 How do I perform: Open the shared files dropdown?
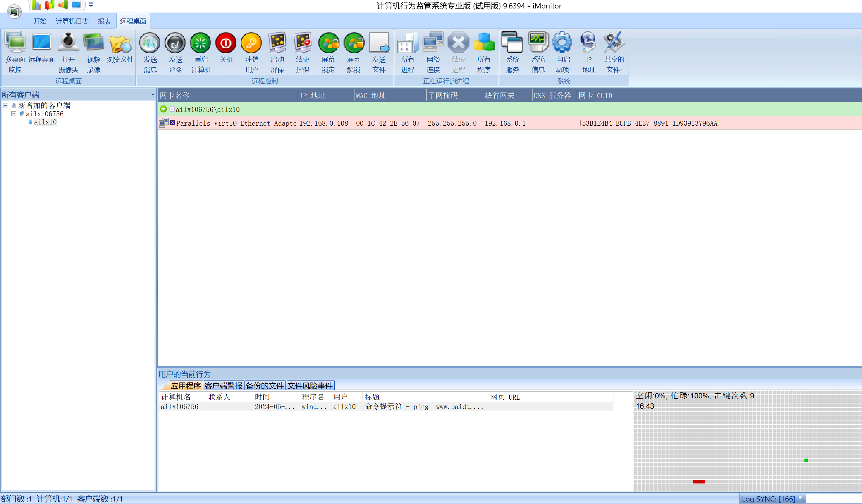[x=614, y=52]
